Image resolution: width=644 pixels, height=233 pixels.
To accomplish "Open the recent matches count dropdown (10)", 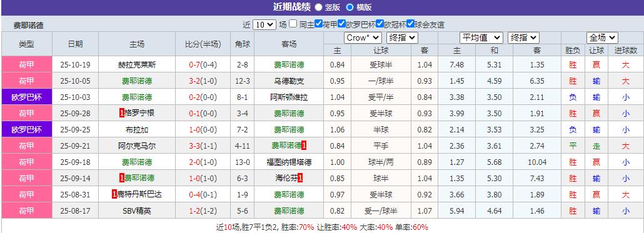I will point(264,24).
